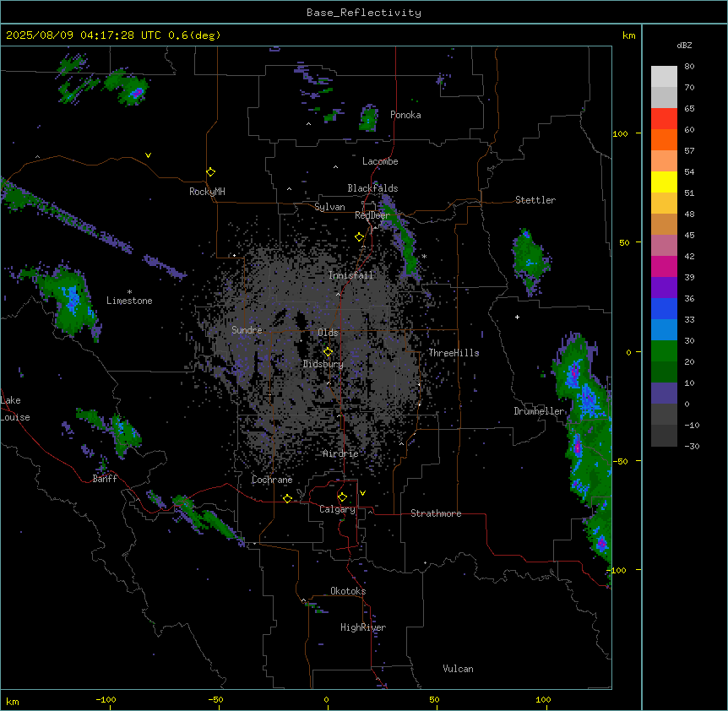Click the ThreeHills label
Viewport: 728px width, 711px height.
454,353
